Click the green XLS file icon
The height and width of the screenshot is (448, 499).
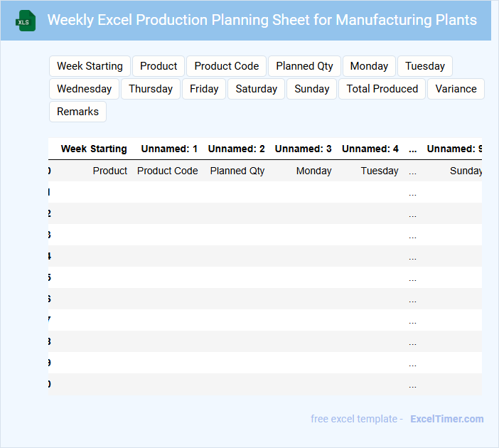26,21
